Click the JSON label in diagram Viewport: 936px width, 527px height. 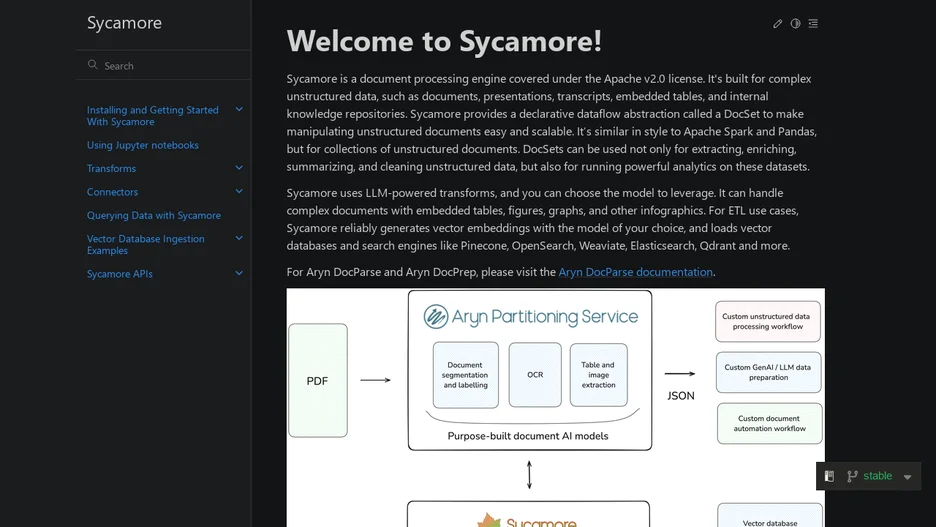(681, 396)
